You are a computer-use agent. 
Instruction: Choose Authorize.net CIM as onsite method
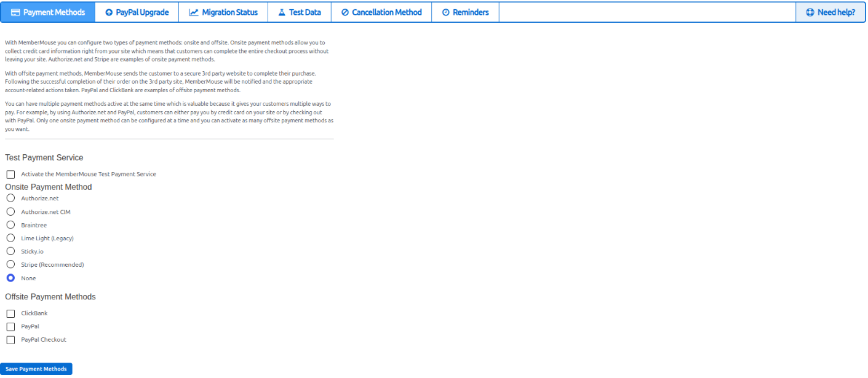[x=10, y=212]
